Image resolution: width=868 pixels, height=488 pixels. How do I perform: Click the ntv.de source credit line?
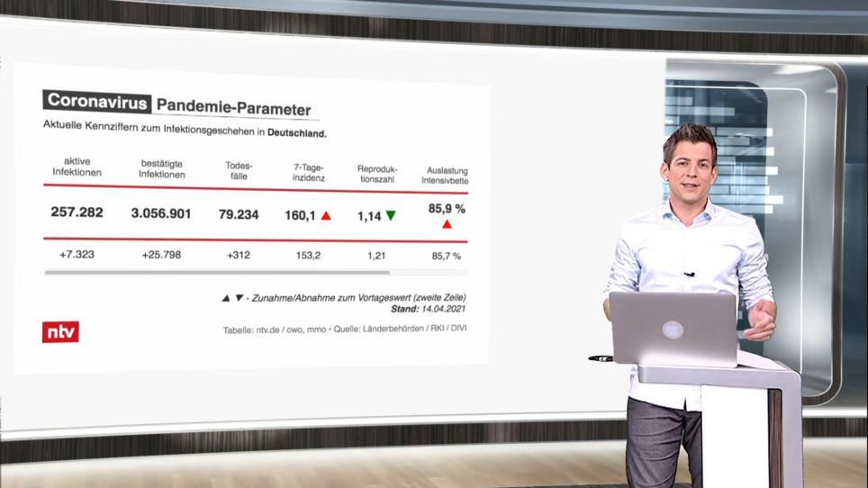[345, 330]
